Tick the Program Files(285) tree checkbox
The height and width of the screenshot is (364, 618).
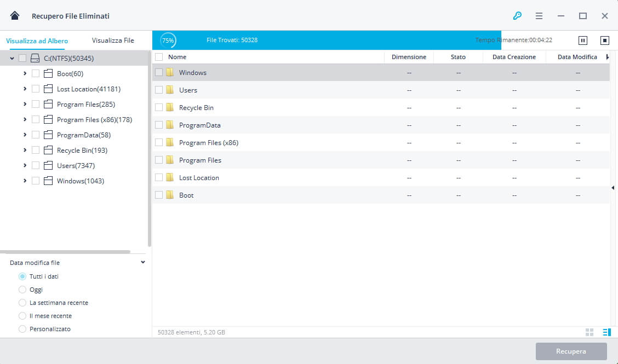point(36,105)
